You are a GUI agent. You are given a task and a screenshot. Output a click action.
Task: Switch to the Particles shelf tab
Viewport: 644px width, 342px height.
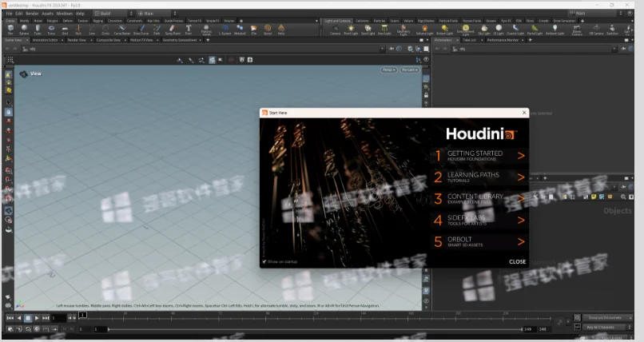[x=380, y=21]
